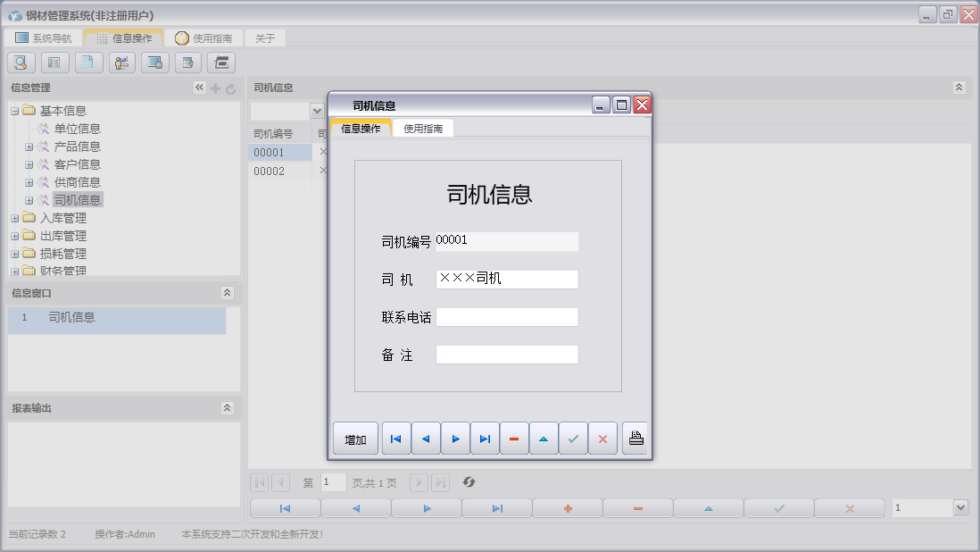Click the green checkmark confirm button in the dialog
Viewport: 980px width, 552px height.
tap(573, 439)
